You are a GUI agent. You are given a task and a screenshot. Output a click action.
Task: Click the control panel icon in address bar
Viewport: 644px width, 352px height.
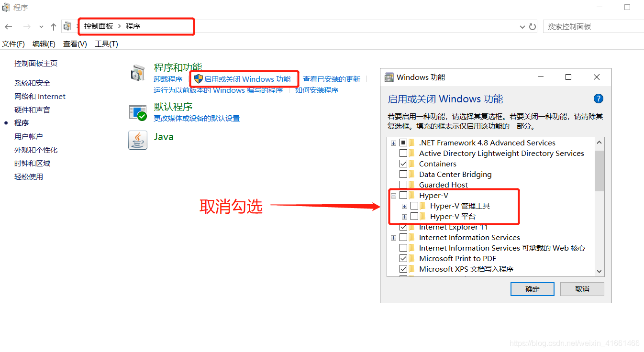click(x=67, y=26)
